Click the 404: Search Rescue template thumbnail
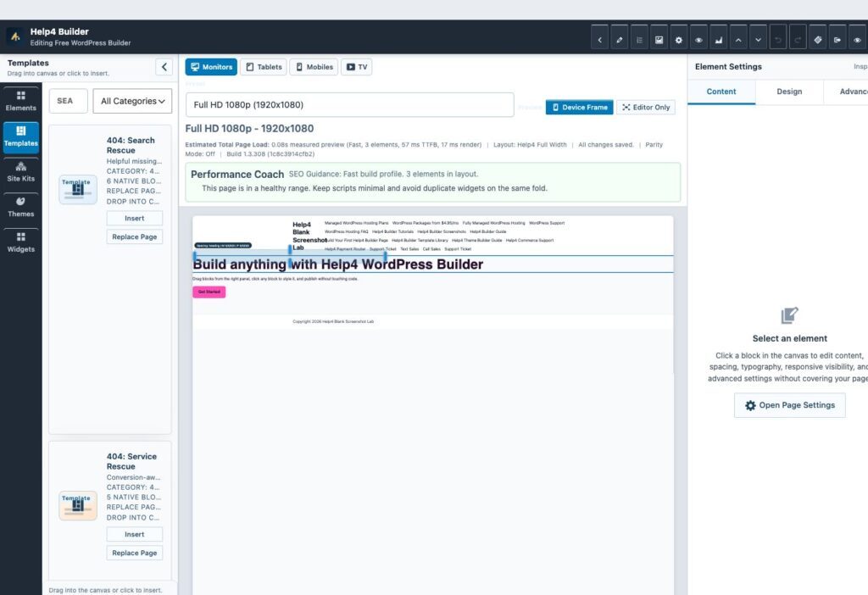This screenshot has width=868, height=595. (78, 189)
